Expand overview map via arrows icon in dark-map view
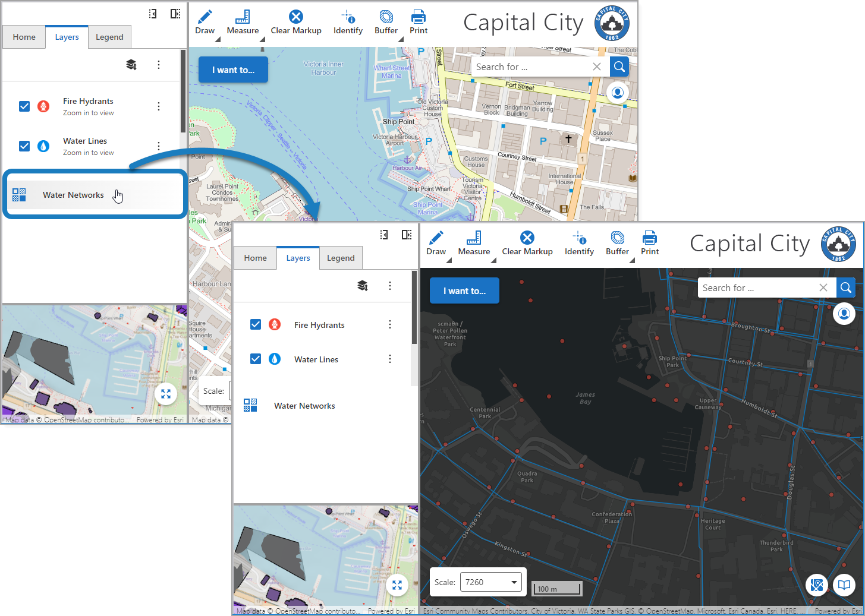The height and width of the screenshot is (616, 865). coord(397,586)
